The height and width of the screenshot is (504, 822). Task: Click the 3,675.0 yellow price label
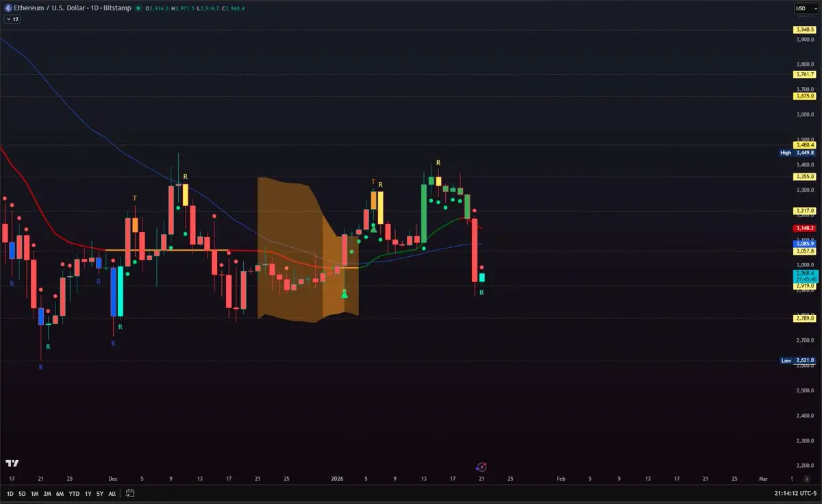point(804,96)
